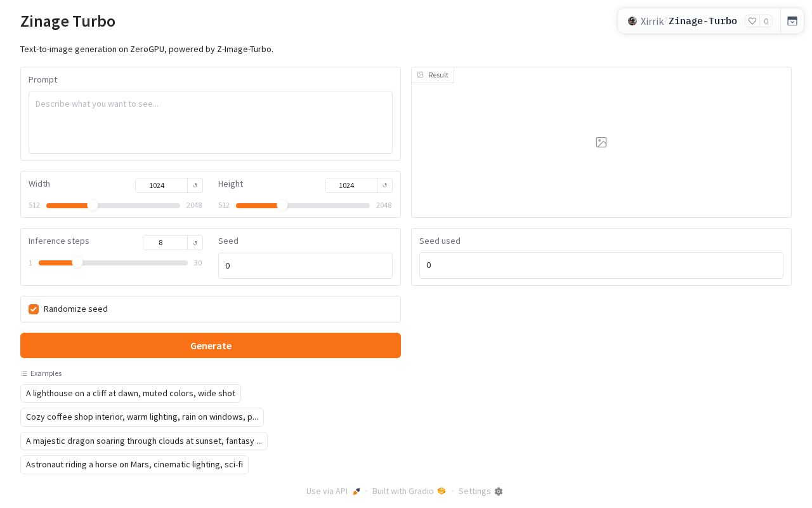Focus the Prompt text area
Image resolution: width=812 pixels, height=508 pixels.
[x=211, y=122]
